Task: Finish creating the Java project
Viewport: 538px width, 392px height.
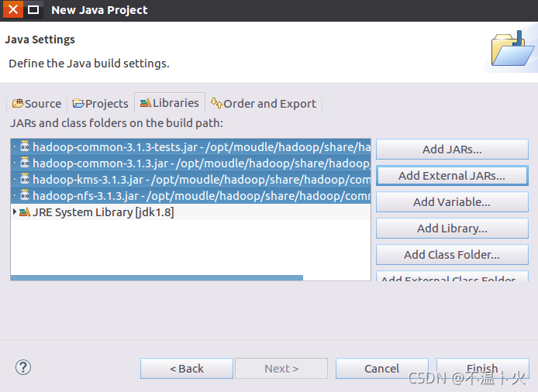Action: pyautogui.click(x=483, y=369)
